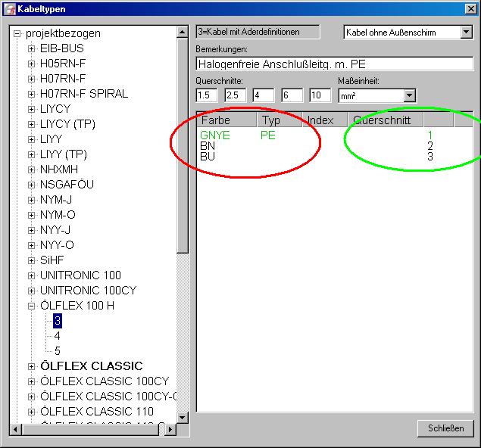Select the ÖLFLEX CLASSIC 100CY entry
481x448 pixels.
click(x=105, y=381)
